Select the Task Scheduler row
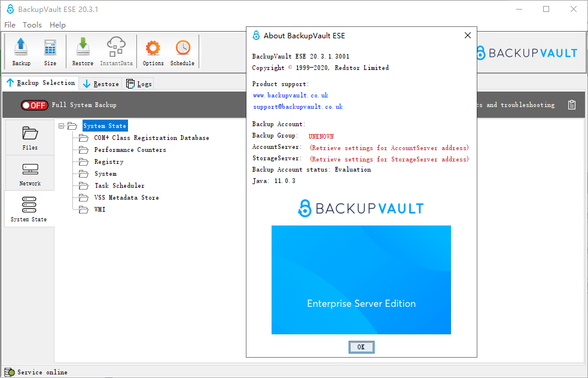 pos(119,185)
